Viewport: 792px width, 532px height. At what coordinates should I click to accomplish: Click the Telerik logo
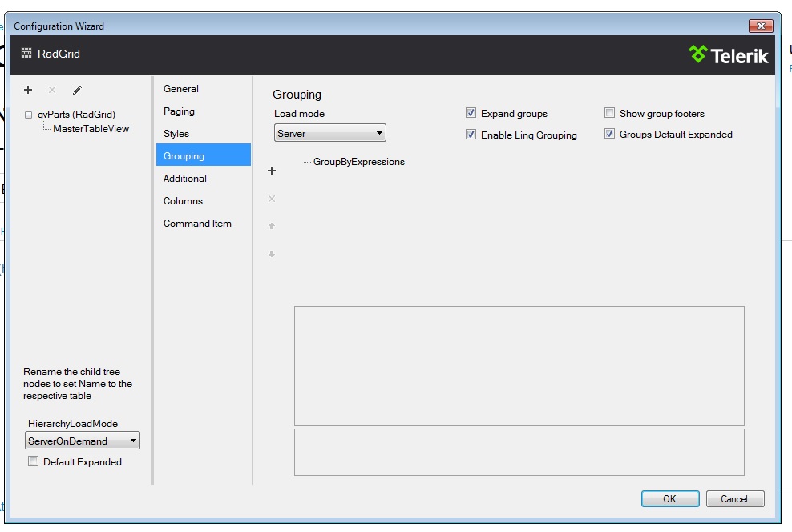click(729, 54)
